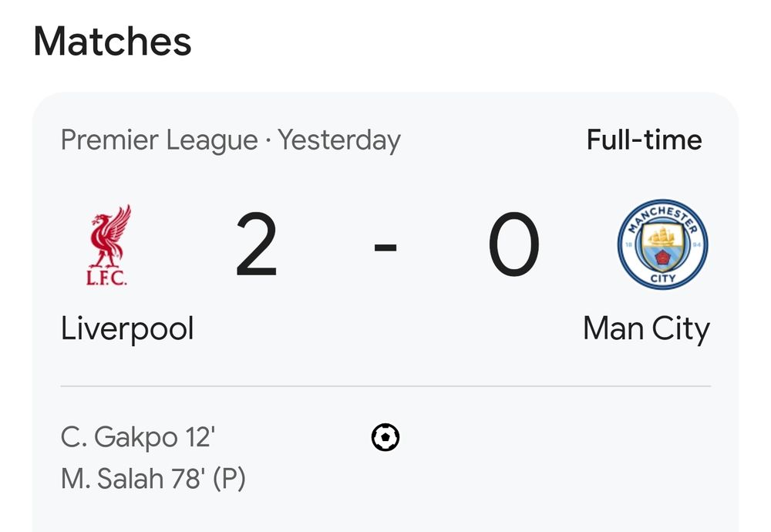This screenshot has height=532, width=771.
Task: Click the Manchester City club crest
Action: 662,244
